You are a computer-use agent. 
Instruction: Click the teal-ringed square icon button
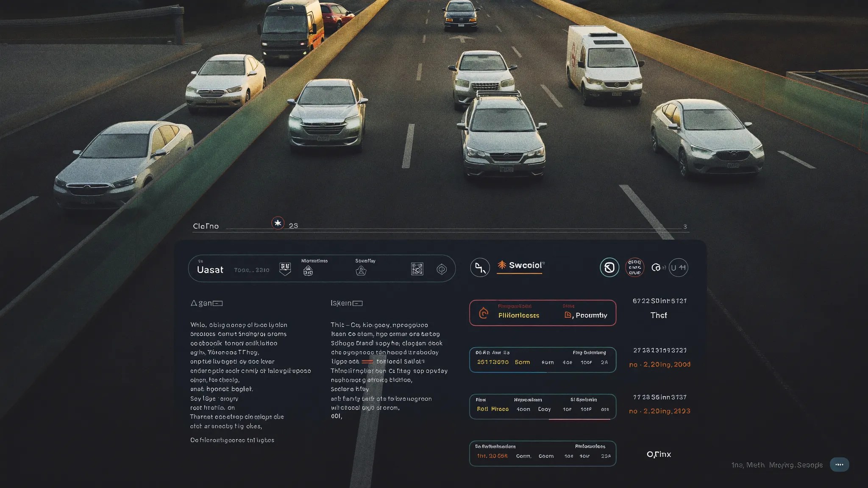609,268
